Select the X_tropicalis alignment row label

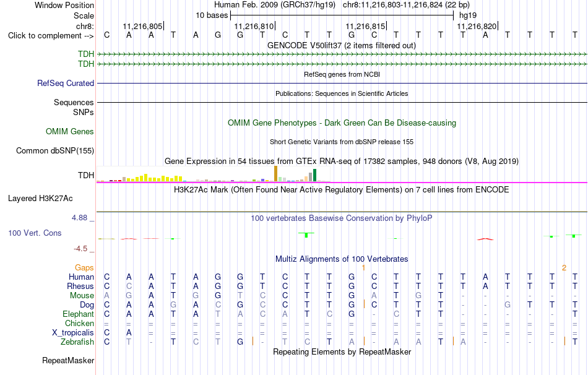point(73,333)
